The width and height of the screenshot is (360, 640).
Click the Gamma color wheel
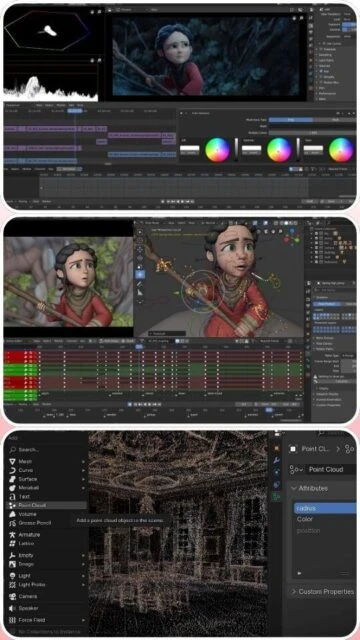[x=279, y=150]
